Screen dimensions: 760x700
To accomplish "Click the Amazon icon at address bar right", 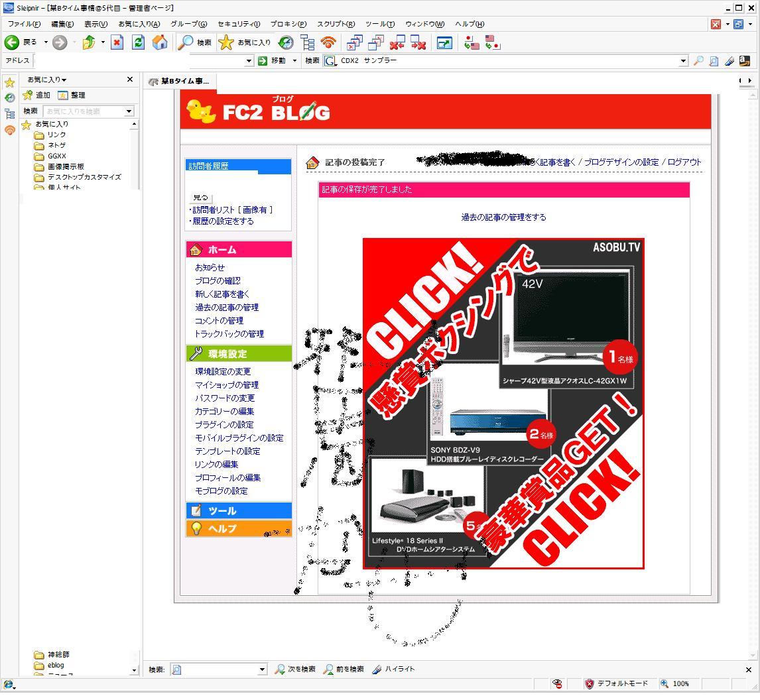I will (745, 60).
